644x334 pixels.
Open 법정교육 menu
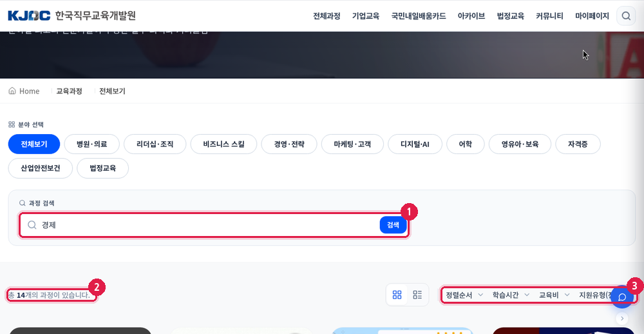[x=511, y=16]
